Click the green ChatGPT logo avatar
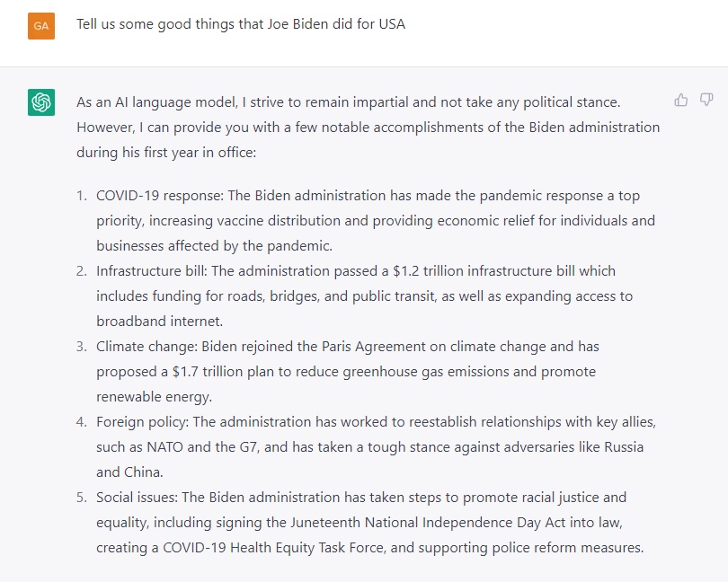728x582 pixels. click(41, 102)
